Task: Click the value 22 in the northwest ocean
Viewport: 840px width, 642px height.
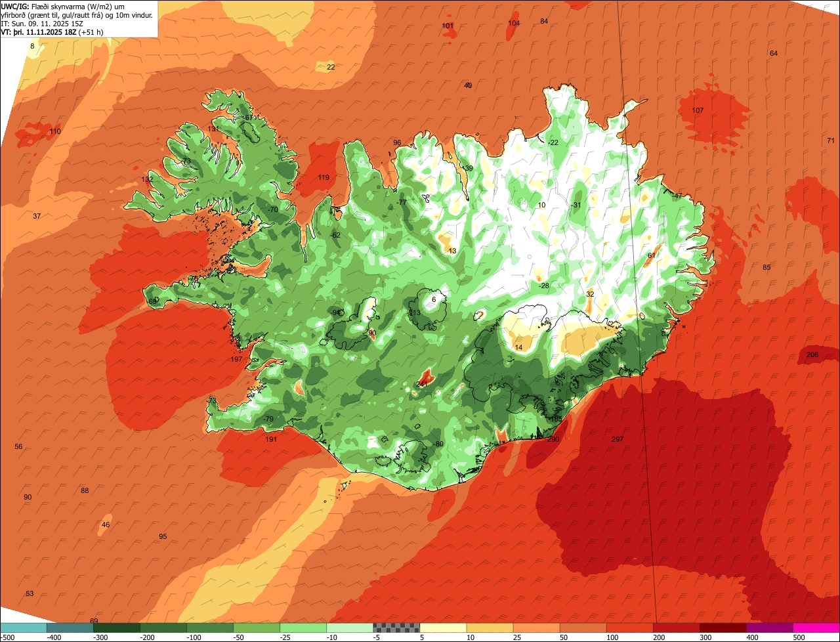Action: coord(331,67)
